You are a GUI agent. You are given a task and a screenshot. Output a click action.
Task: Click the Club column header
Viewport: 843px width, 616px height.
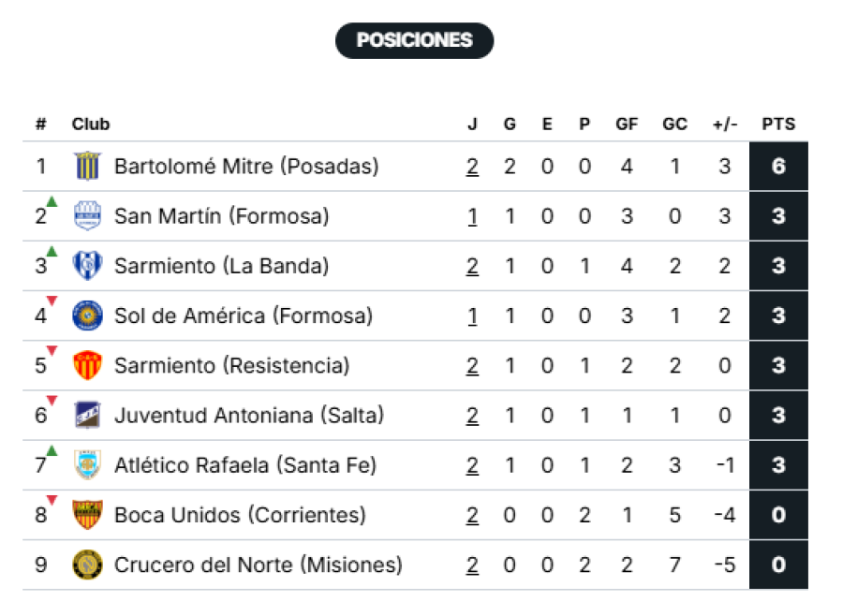(91, 124)
